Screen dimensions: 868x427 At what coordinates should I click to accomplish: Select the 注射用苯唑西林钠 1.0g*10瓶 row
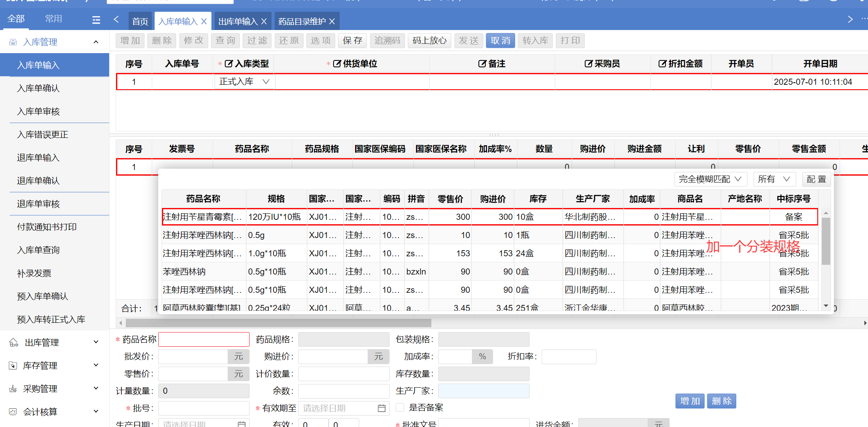tap(490, 253)
